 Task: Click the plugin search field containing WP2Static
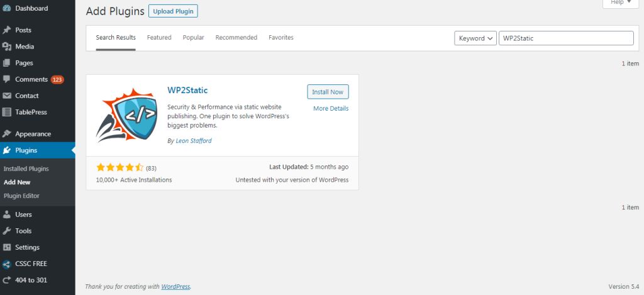(566, 38)
